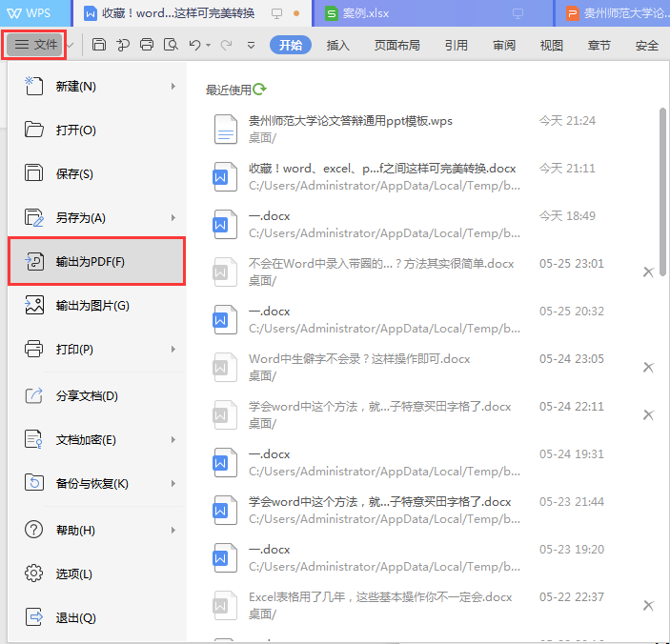Remove 不会在Word中录入带圈的 entry with X
Image resolution: width=670 pixels, height=644 pixels.
click(x=648, y=272)
